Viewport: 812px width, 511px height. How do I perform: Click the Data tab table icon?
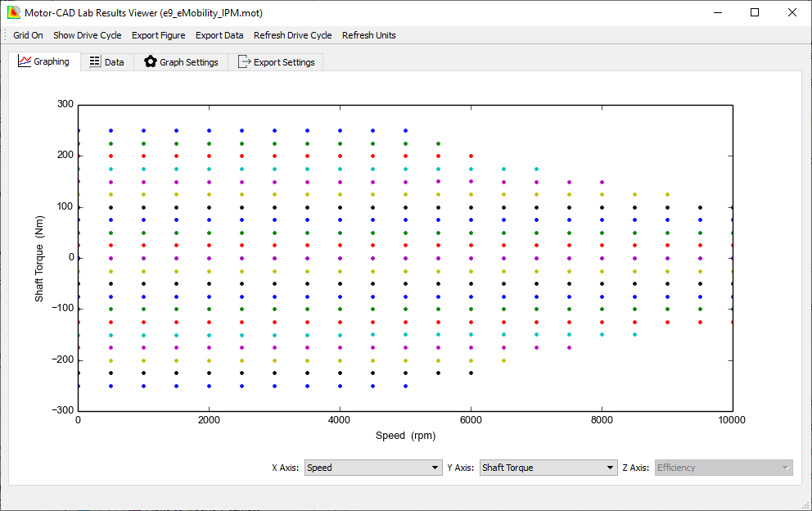[x=95, y=61]
